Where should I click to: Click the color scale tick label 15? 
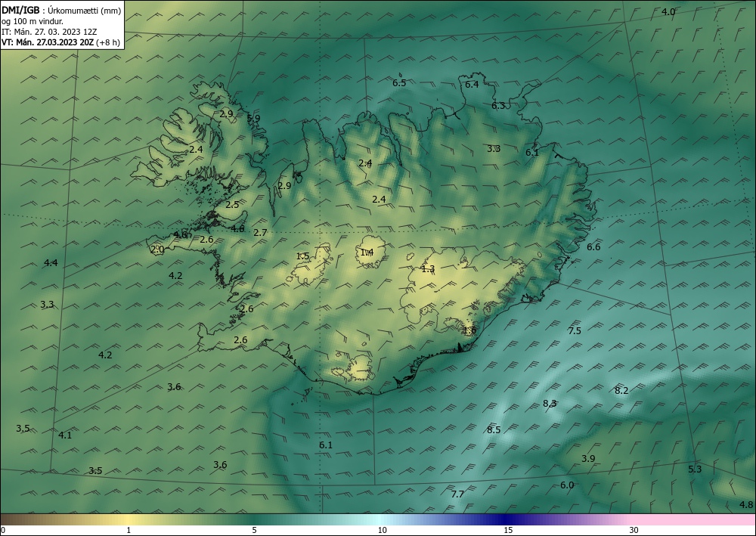508,531
